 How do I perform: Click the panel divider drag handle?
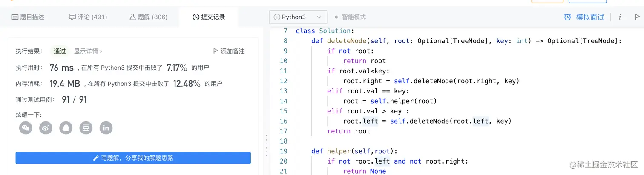[x=267, y=147]
